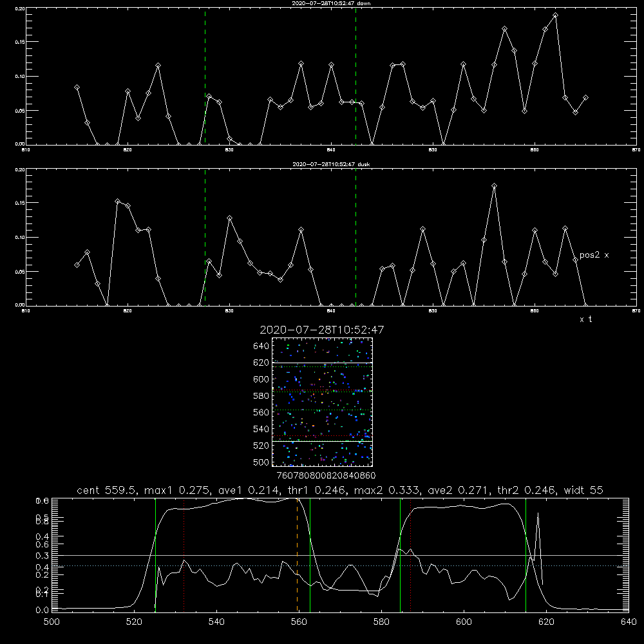Screen dimensions: 644x644
Task: Select the 'pos2 x' label
Action: pyautogui.click(x=594, y=255)
